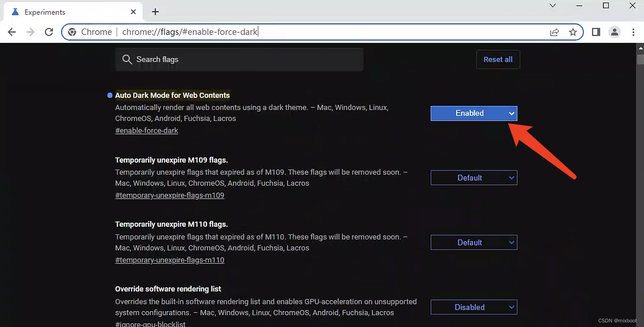The image size is (644, 327).
Task: Open Chrome's three-dot menu
Action: [633, 32]
